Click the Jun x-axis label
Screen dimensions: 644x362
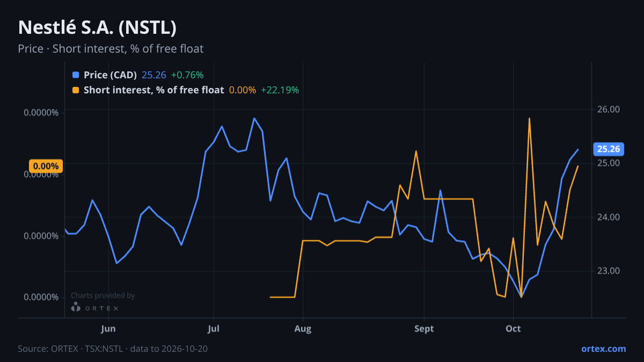coord(108,328)
